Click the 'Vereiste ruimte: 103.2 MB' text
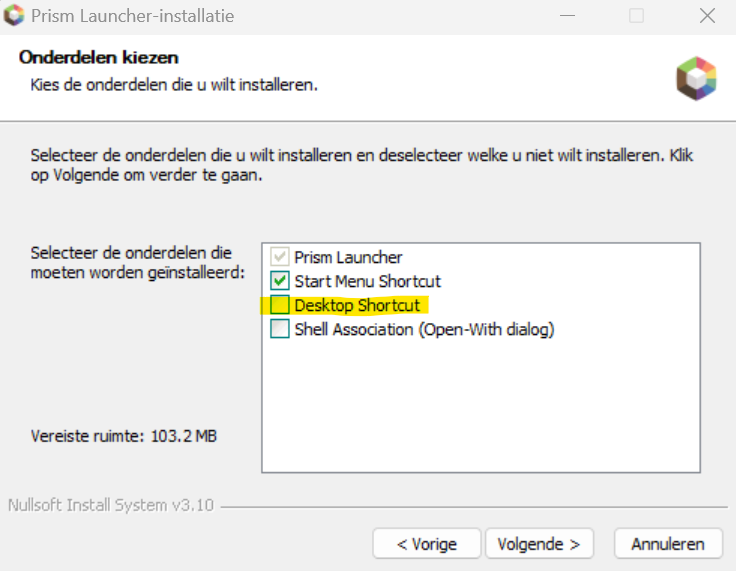 (124, 436)
